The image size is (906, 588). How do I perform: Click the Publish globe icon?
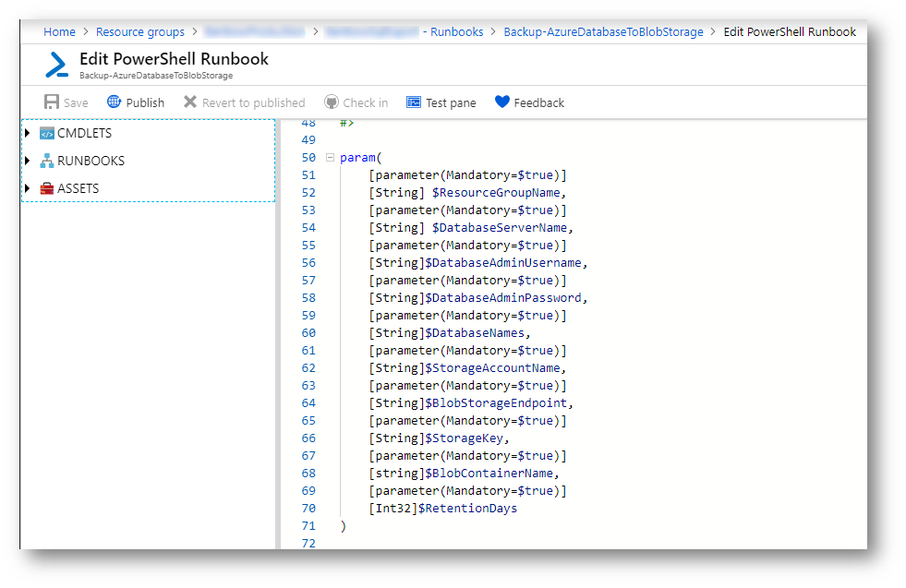pyautogui.click(x=114, y=102)
